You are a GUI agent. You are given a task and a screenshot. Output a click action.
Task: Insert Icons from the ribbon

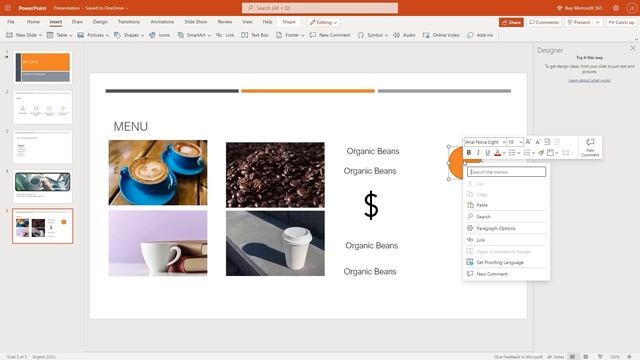click(x=160, y=35)
